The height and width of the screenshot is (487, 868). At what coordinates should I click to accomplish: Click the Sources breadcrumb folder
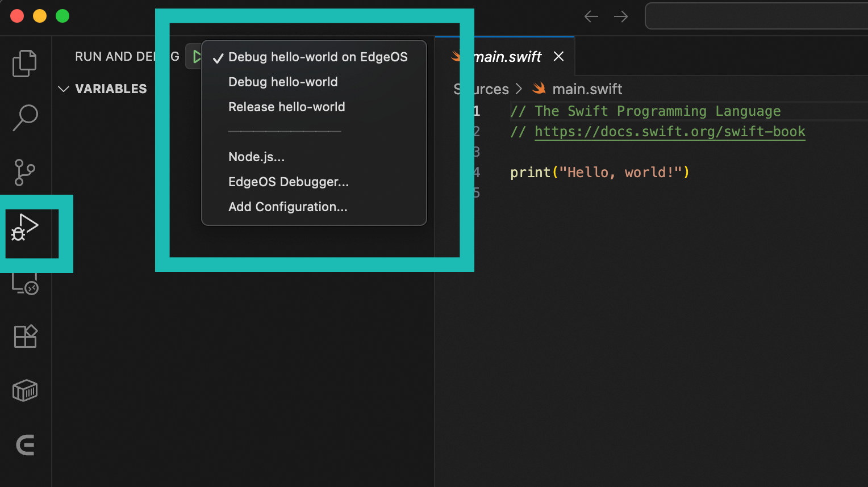(481, 89)
